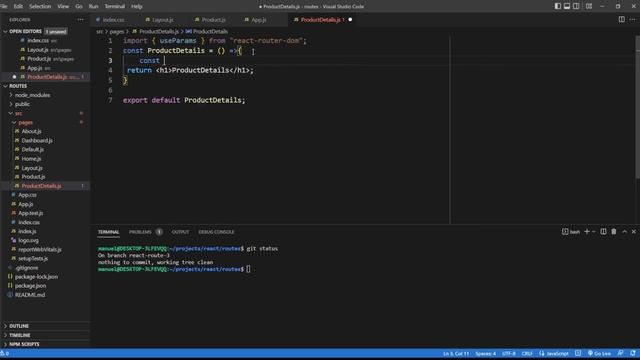The width and height of the screenshot is (640, 360).
Task: Open customize layout icon
Action: (x=589, y=6)
